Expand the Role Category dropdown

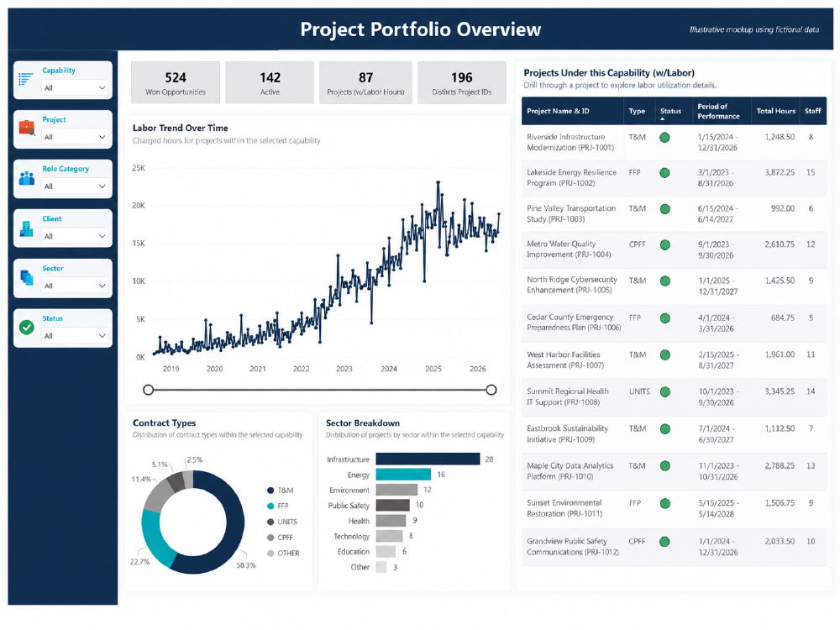coord(75,186)
